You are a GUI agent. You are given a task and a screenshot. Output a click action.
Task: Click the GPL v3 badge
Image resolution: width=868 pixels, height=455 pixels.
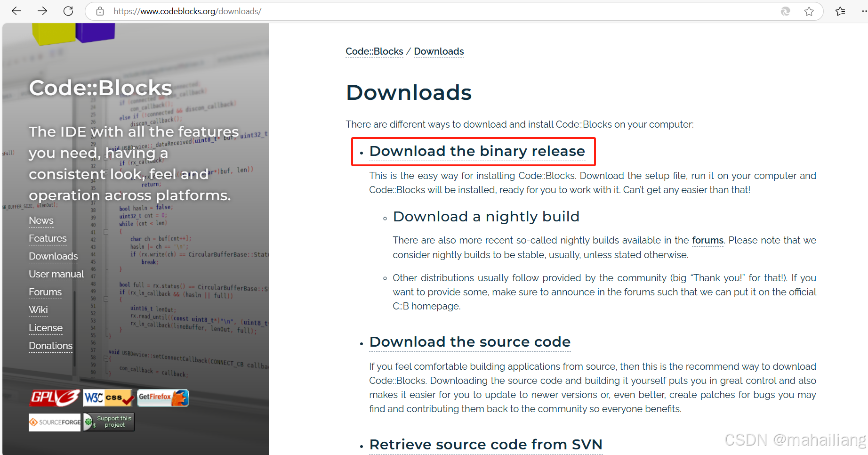tap(55, 398)
